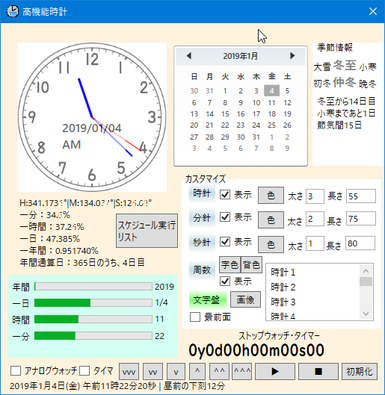Click the single ^ increase button

[x=197, y=371]
